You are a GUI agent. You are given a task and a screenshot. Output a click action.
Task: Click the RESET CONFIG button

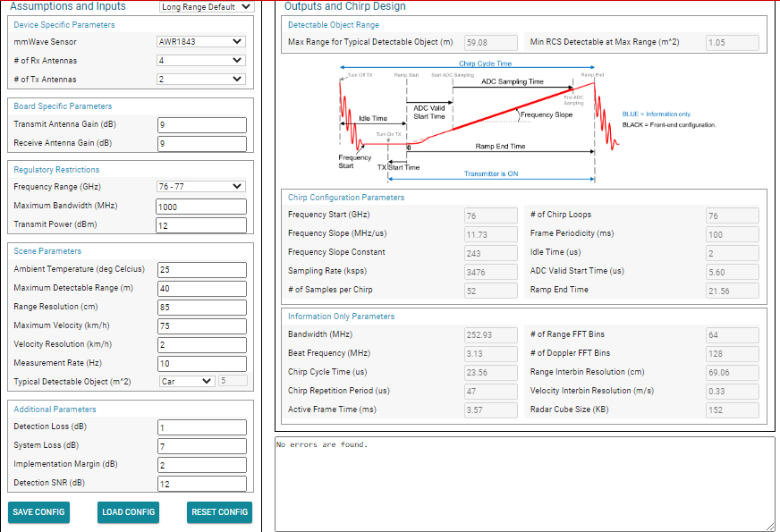pos(219,512)
